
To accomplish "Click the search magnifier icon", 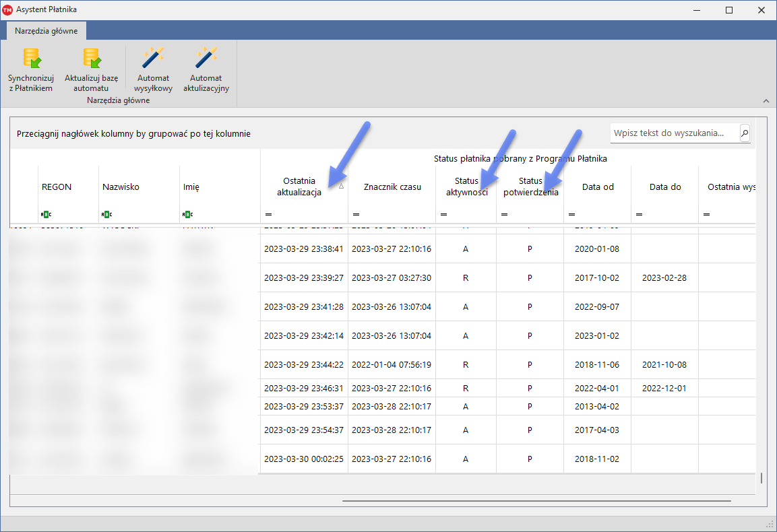I will (745, 133).
